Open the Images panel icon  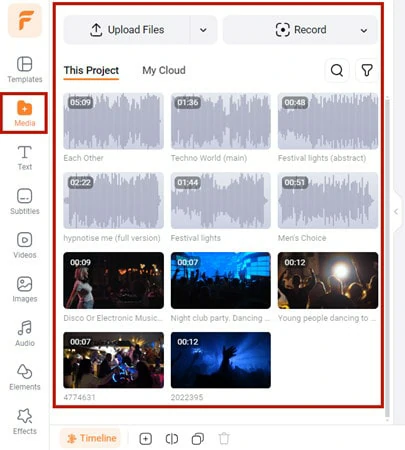tap(25, 284)
